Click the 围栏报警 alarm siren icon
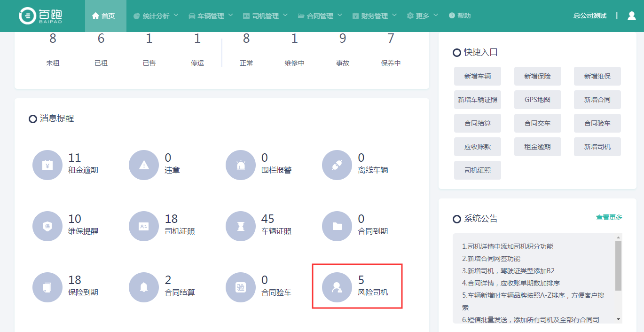 (x=241, y=165)
